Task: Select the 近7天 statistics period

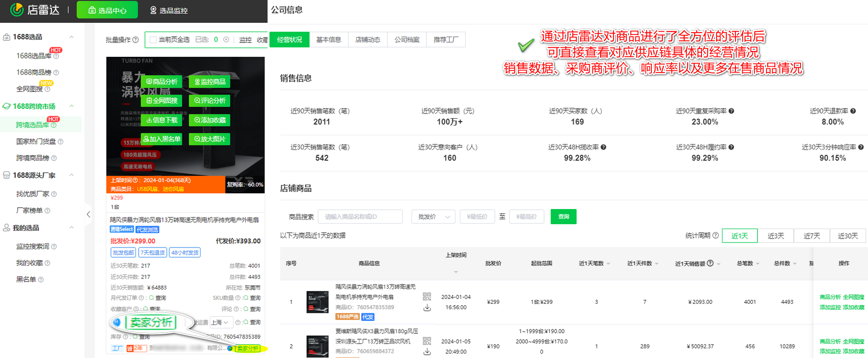Action: pyautogui.click(x=812, y=236)
